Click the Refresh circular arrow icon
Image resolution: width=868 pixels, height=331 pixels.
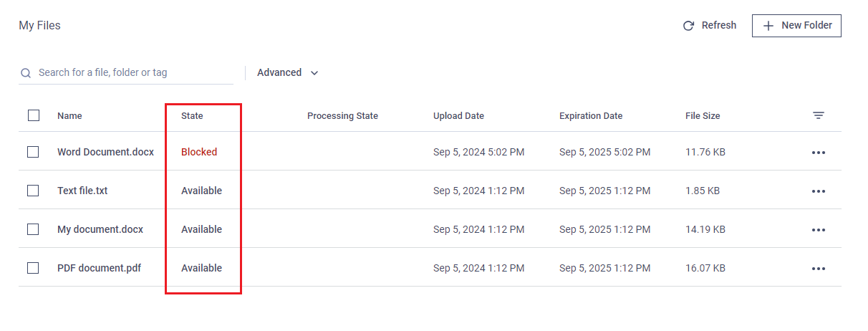pos(688,26)
